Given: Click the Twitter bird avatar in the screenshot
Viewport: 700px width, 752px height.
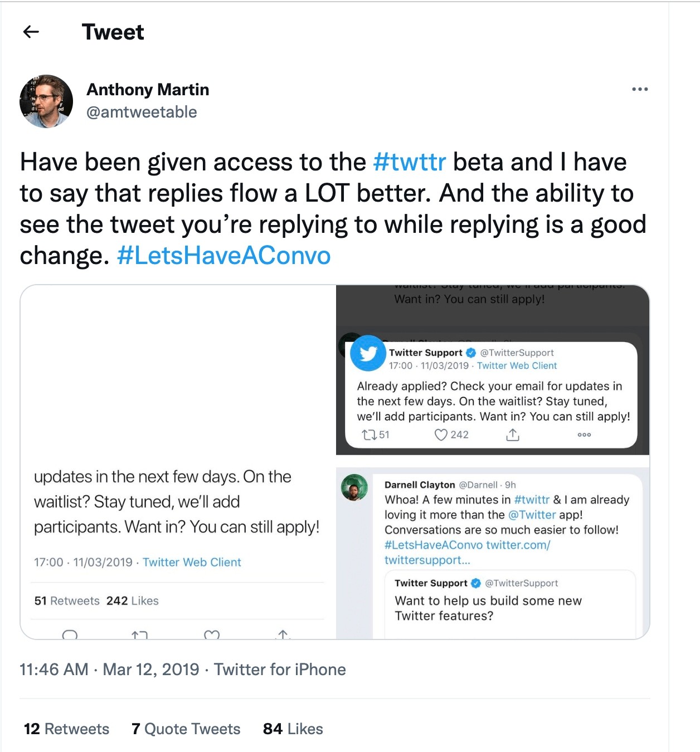Looking at the screenshot, I should tap(368, 353).
